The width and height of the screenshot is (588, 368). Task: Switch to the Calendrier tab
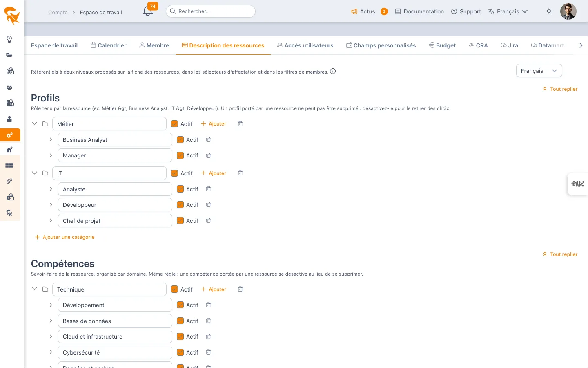[x=108, y=45]
